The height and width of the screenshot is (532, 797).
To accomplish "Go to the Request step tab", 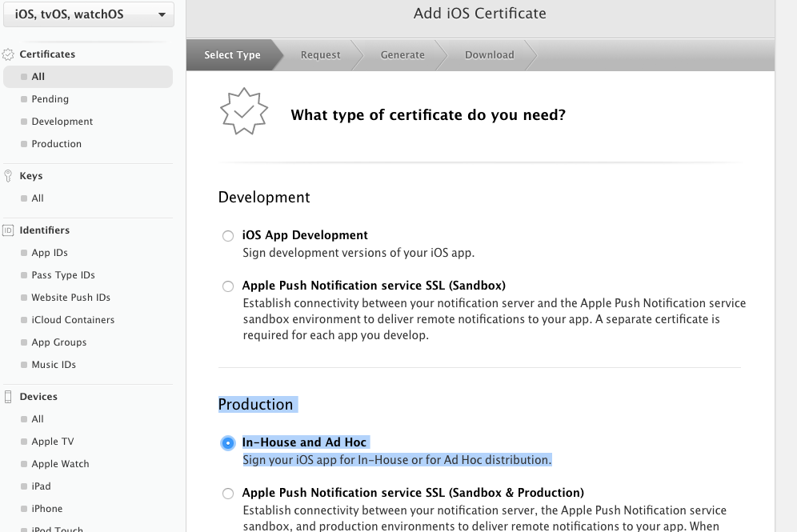I will point(320,55).
